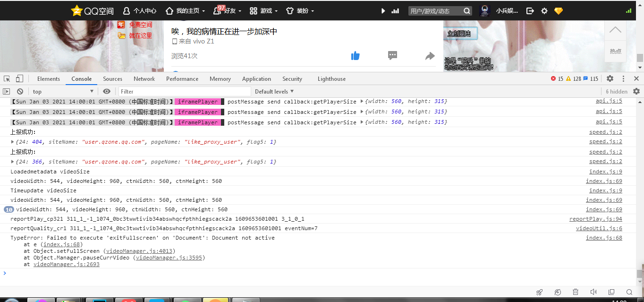Open the DevTools three-dot customize menu
Image resolution: width=644 pixels, height=302 pixels.
pyautogui.click(x=624, y=79)
